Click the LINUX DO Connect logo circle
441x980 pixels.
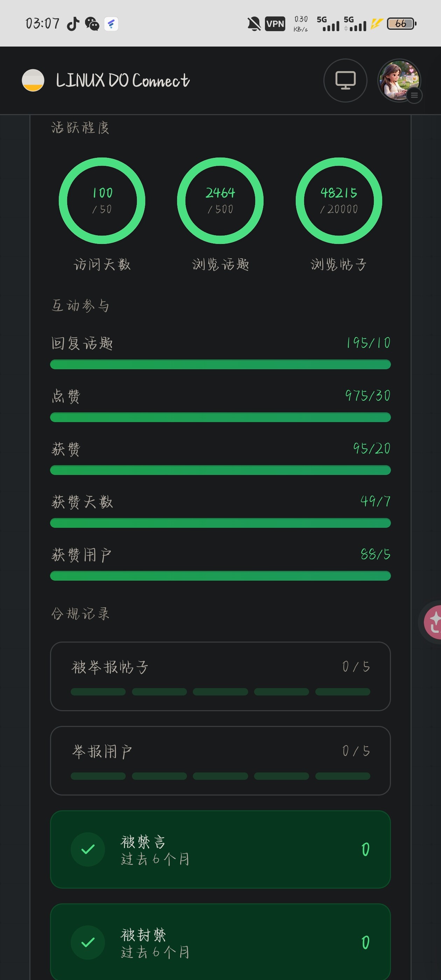pyautogui.click(x=33, y=80)
